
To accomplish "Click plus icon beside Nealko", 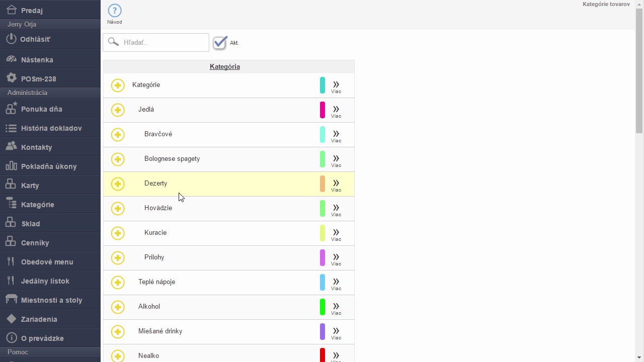I will click(x=118, y=356).
